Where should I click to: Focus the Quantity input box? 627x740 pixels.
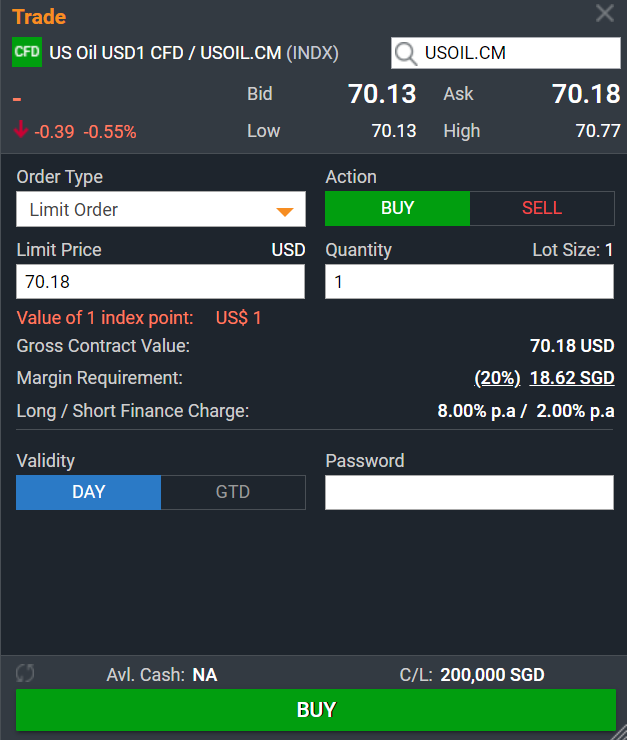469,282
